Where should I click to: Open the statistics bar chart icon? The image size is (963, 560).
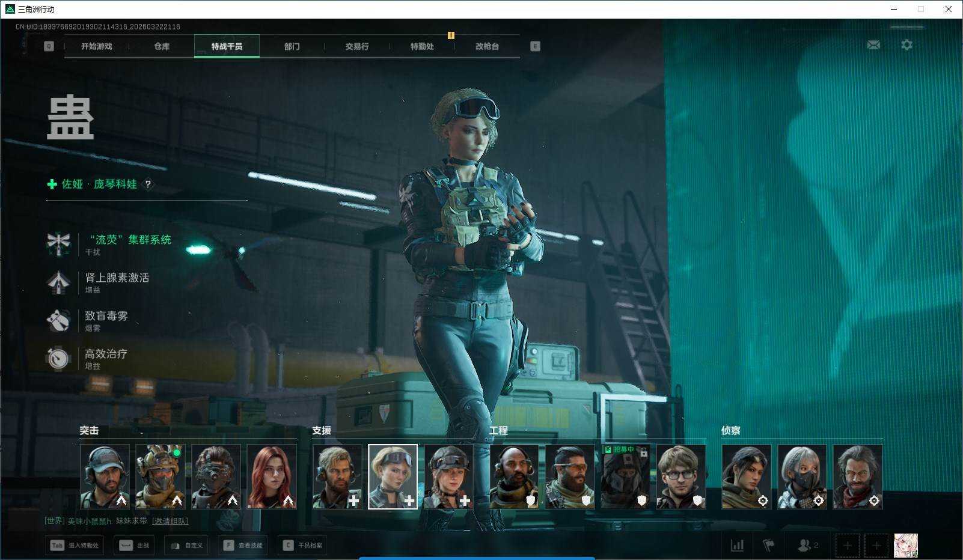click(x=737, y=545)
